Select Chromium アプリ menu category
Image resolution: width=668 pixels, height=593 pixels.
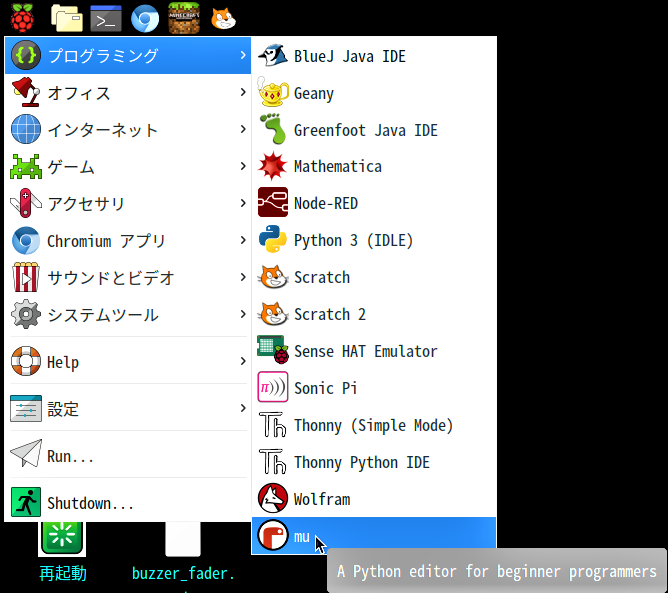[128, 240]
